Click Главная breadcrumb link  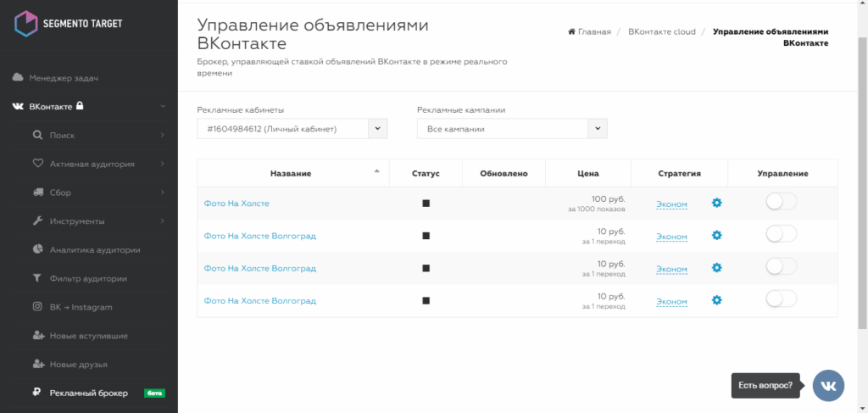pos(594,31)
